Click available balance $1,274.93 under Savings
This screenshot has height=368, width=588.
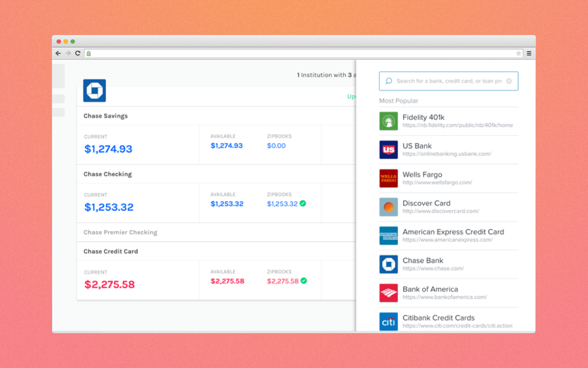(x=226, y=146)
